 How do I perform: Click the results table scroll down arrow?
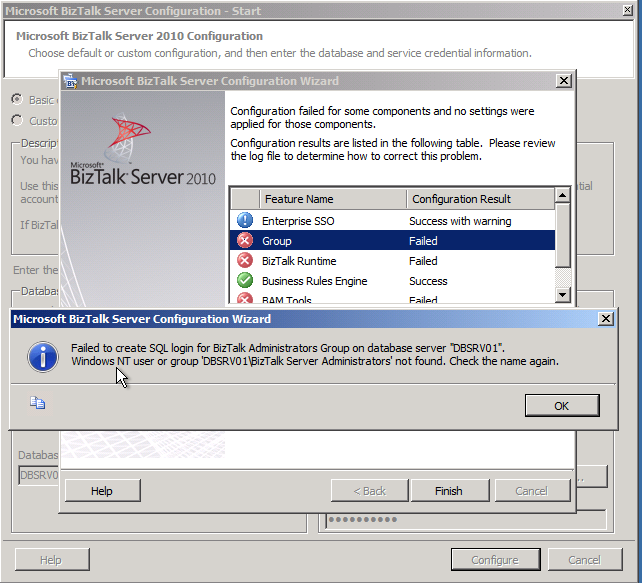point(563,294)
